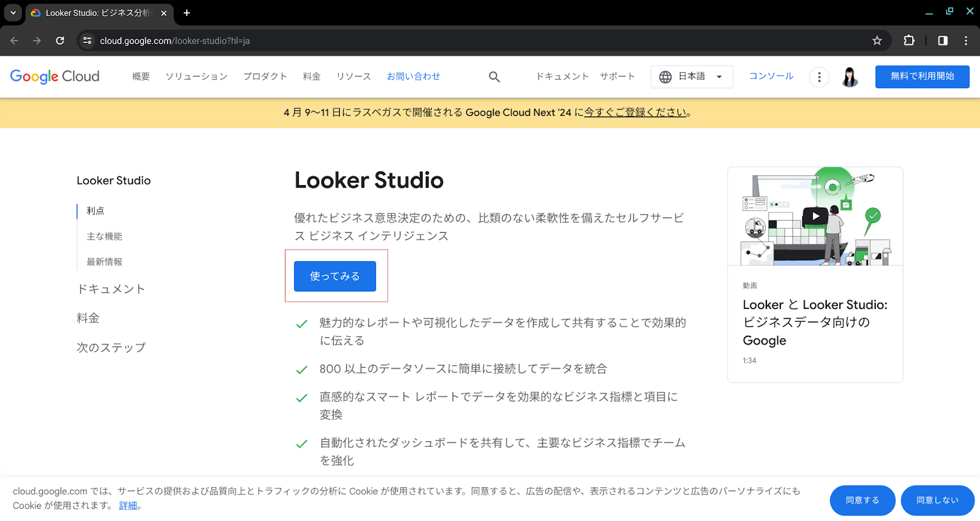Open 料金 in the left sidebar

[x=88, y=318]
